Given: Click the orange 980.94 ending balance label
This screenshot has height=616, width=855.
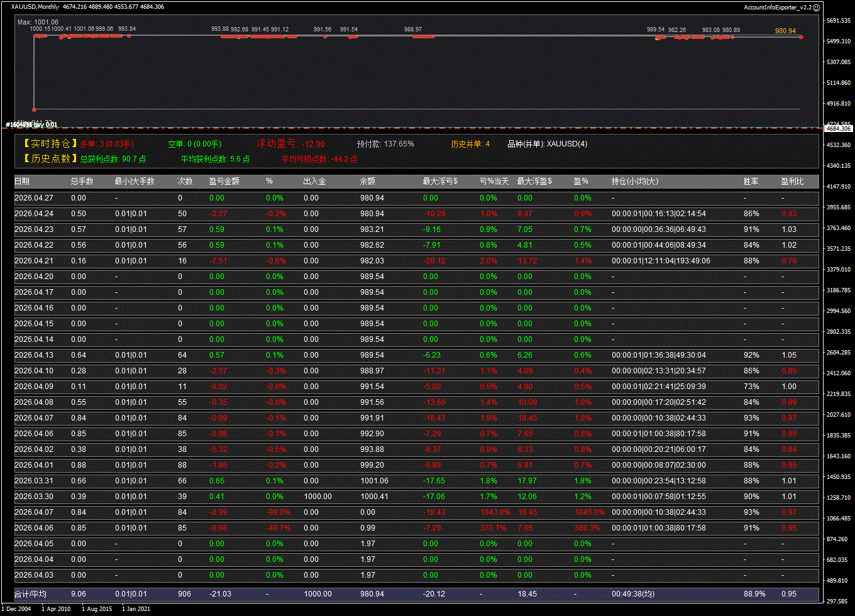Looking at the screenshot, I should point(785,31).
